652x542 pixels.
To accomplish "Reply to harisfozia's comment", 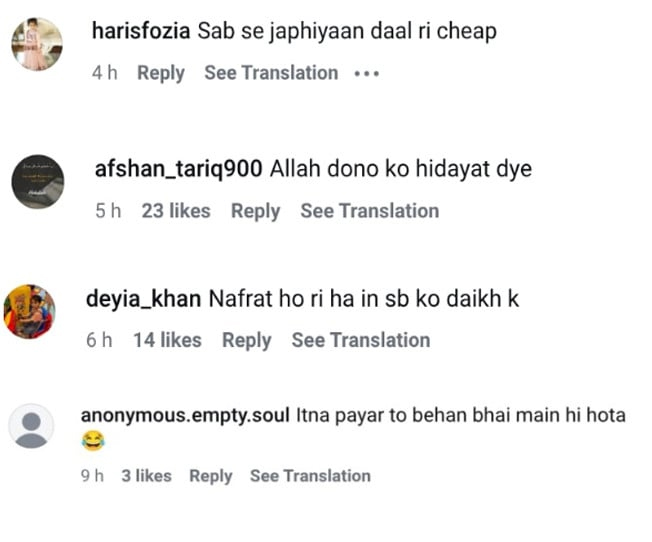I will pos(161,73).
